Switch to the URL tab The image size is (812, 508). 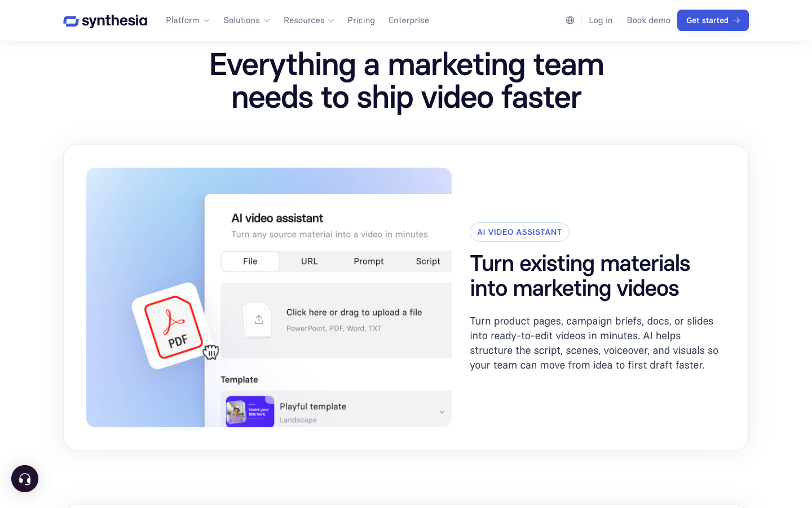(310, 261)
